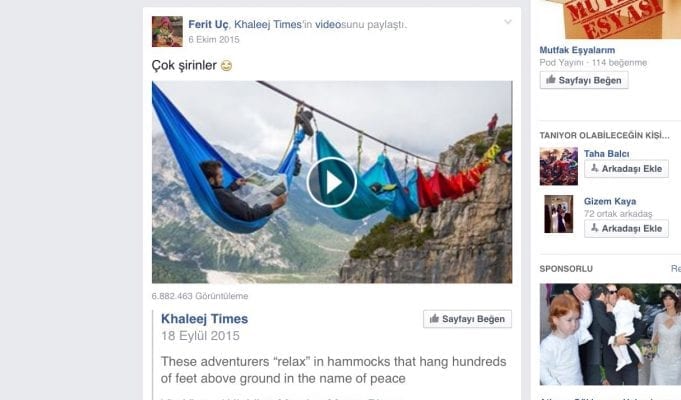Open the Khaleej Times page title
The height and width of the screenshot is (400, 681).
coord(205,319)
